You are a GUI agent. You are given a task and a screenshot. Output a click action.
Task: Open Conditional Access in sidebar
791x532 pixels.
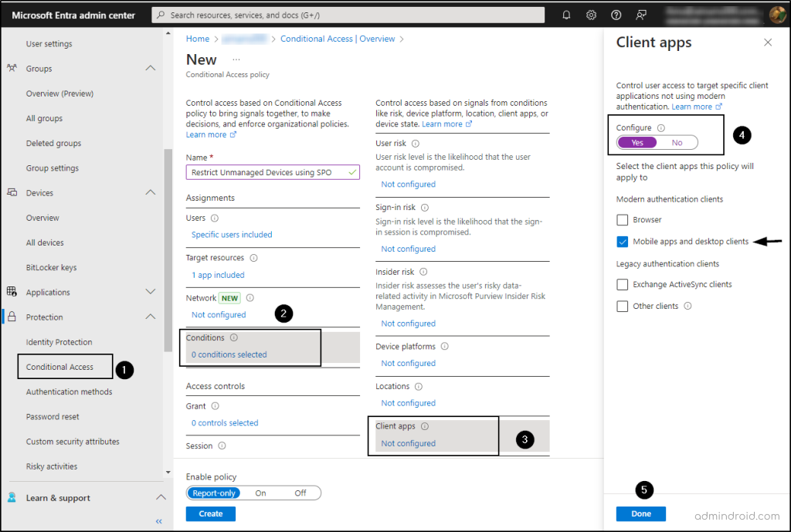pyautogui.click(x=59, y=367)
